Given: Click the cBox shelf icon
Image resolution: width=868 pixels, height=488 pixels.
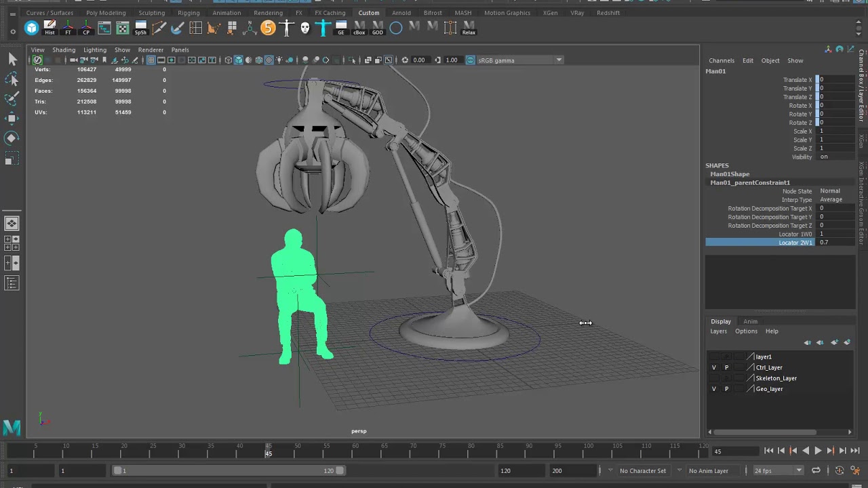Looking at the screenshot, I should [359, 28].
